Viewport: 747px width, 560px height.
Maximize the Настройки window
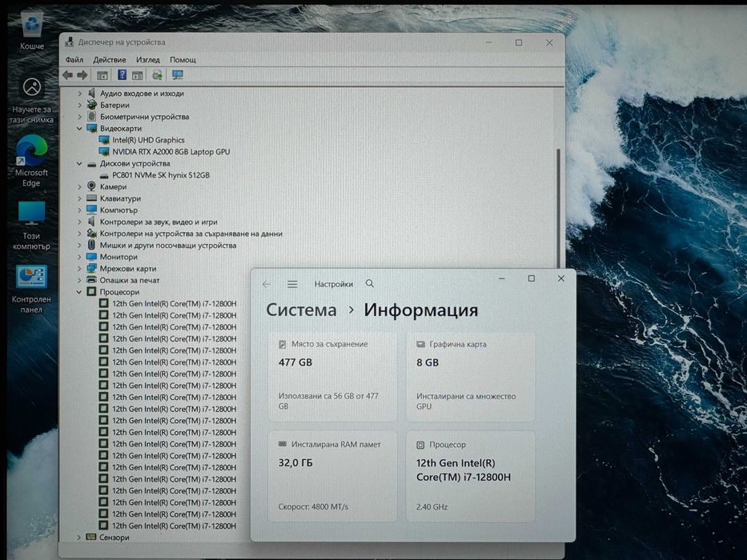click(531, 278)
